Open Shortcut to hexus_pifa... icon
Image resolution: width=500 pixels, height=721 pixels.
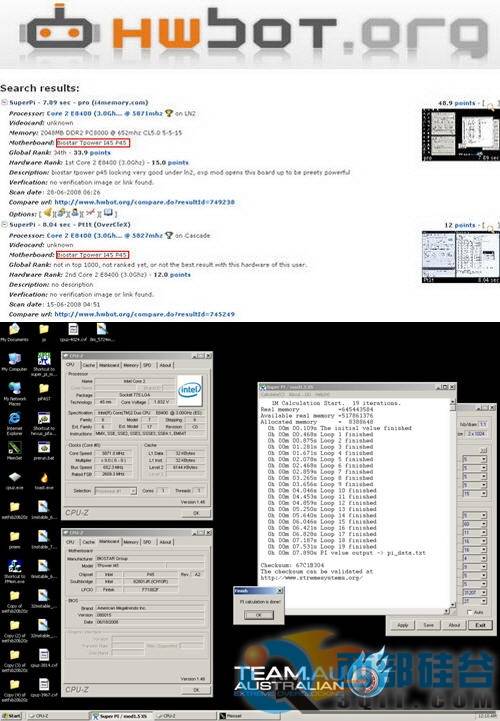point(44,423)
